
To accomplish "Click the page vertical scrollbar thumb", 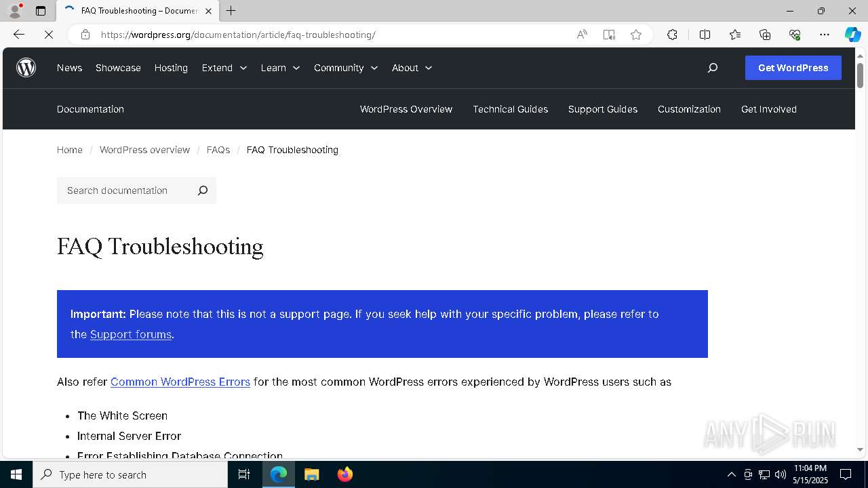I will click(860, 75).
